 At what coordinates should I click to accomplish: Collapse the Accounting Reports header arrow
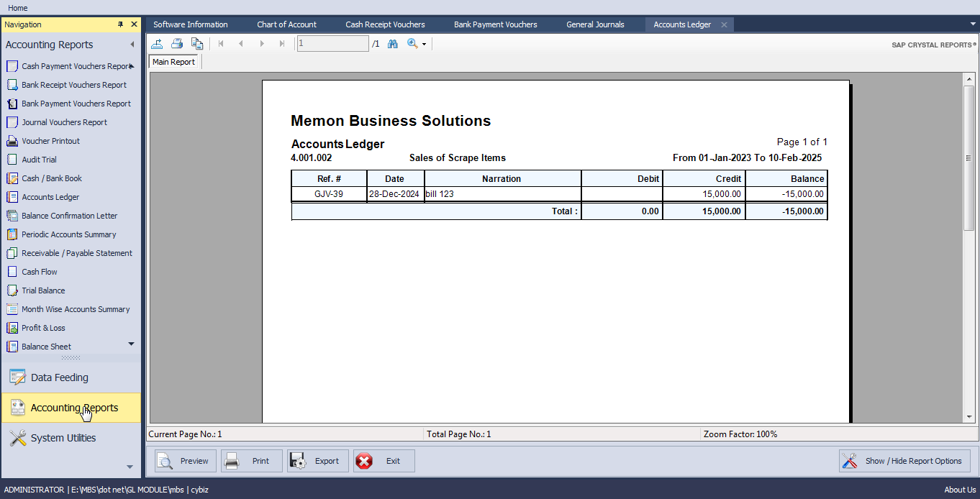click(x=132, y=45)
